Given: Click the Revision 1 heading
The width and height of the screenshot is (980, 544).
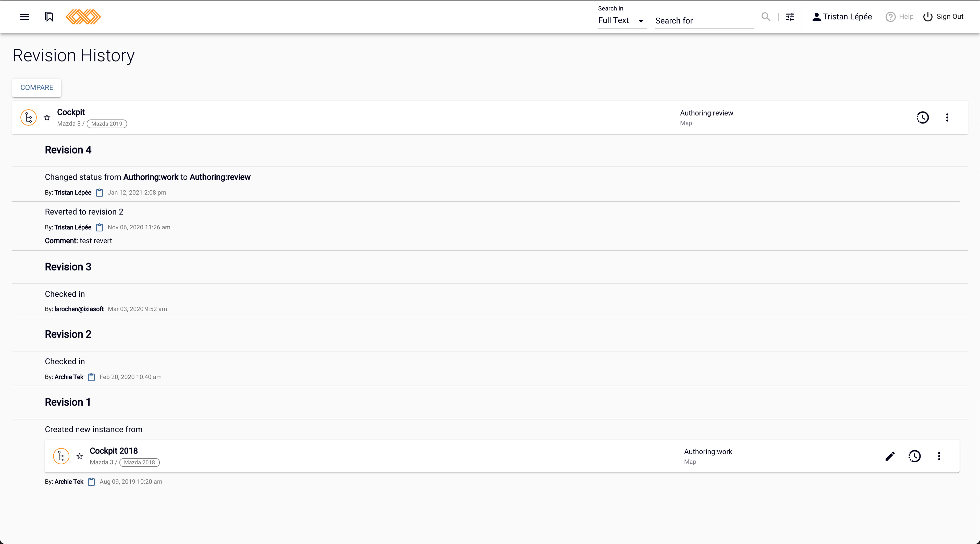Looking at the screenshot, I should pos(68,402).
